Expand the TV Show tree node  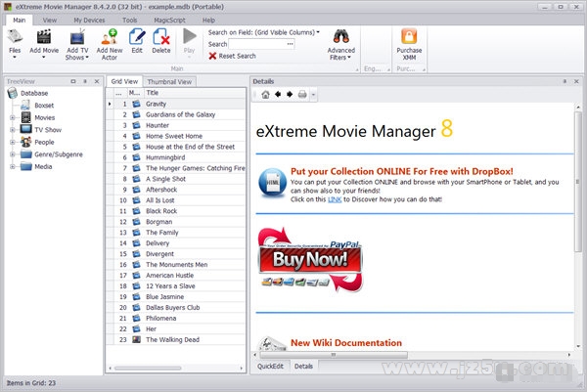pyautogui.click(x=13, y=130)
